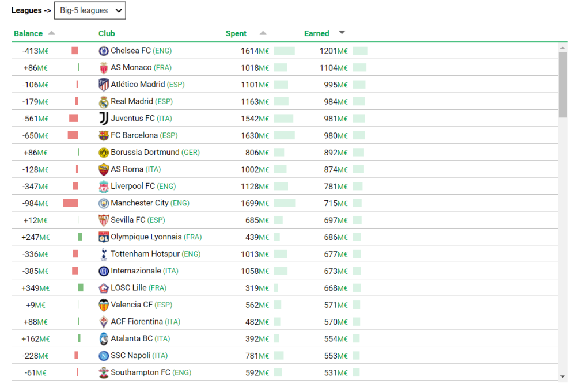The height and width of the screenshot is (392, 576).
Task: Open the Leagues dropdown showing Big-5 leagues
Action: (90, 10)
